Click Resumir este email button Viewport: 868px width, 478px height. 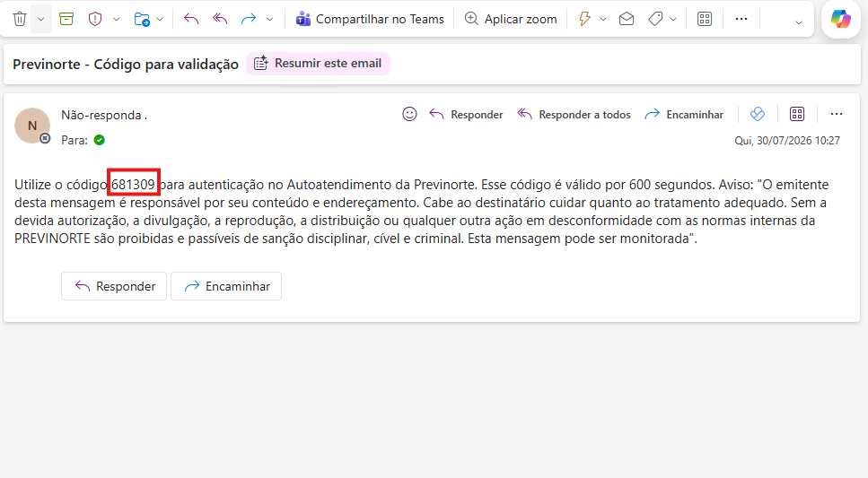[x=318, y=64]
